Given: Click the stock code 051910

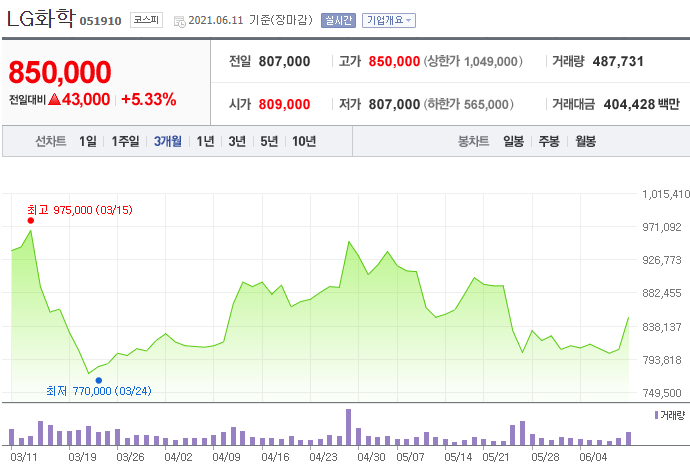Looking at the screenshot, I should (x=100, y=21).
